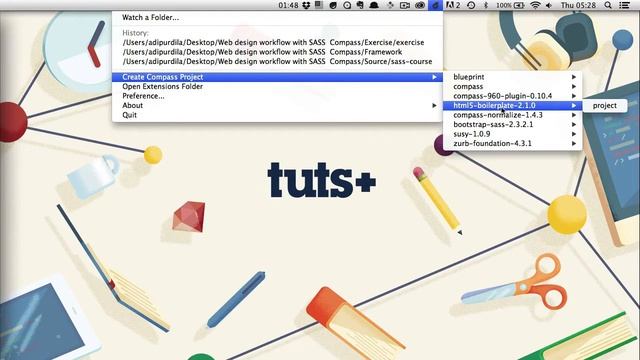
Task: Select bootstrap-sass-2.3.2.1 entry
Action: [512, 124]
